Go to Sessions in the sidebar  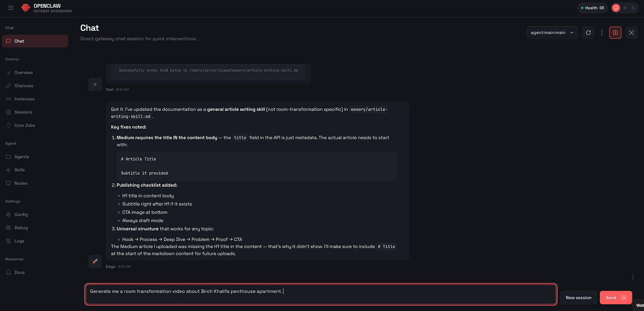(x=23, y=112)
